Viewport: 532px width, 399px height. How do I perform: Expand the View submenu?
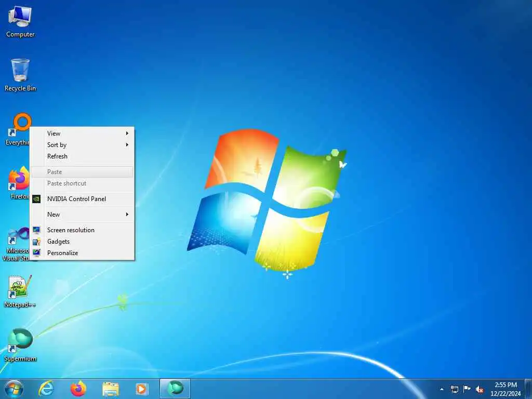(83, 134)
